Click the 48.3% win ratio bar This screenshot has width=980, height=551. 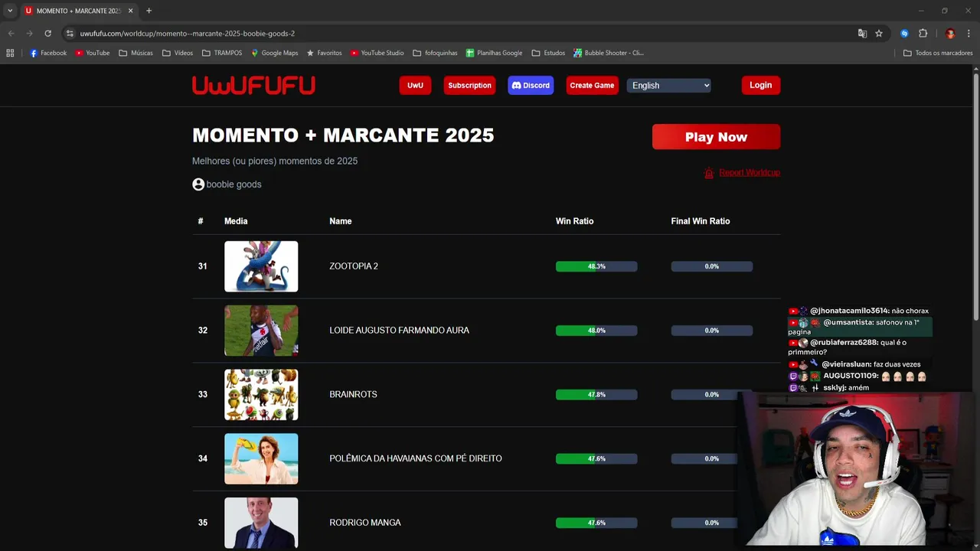pos(596,266)
